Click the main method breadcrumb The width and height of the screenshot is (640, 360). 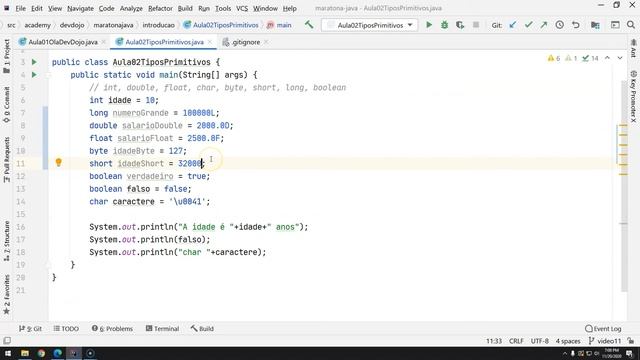tap(279, 25)
